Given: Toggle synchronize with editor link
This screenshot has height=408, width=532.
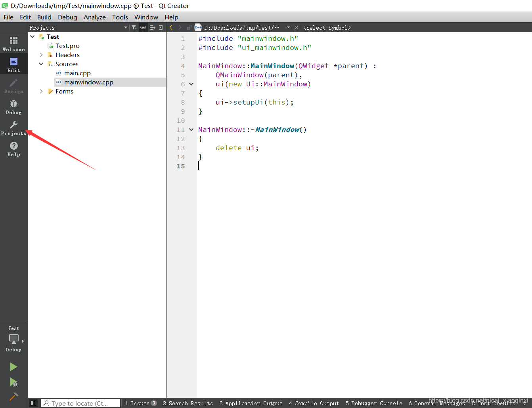Looking at the screenshot, I should (x=143, y=27).
